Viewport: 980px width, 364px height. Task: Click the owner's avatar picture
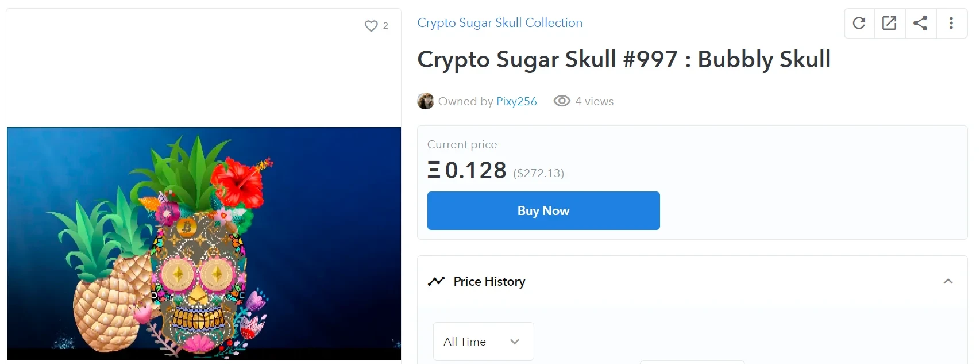pos(426,101)
